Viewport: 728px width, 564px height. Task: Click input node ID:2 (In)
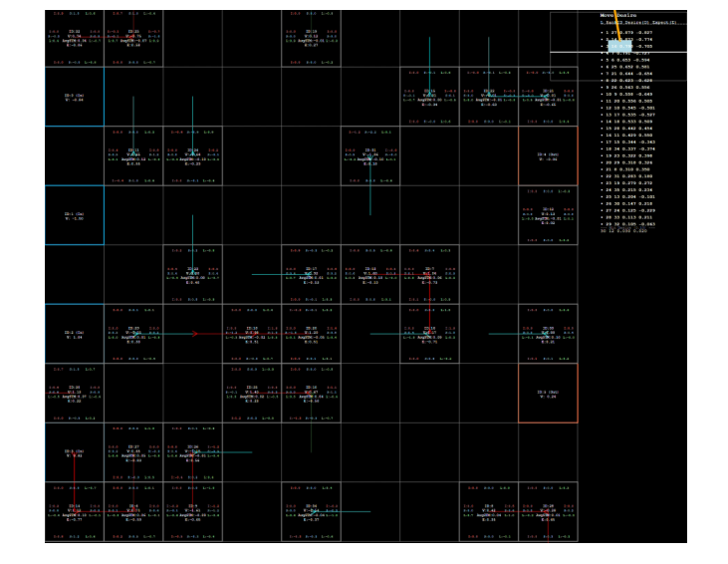coord(74,334)
